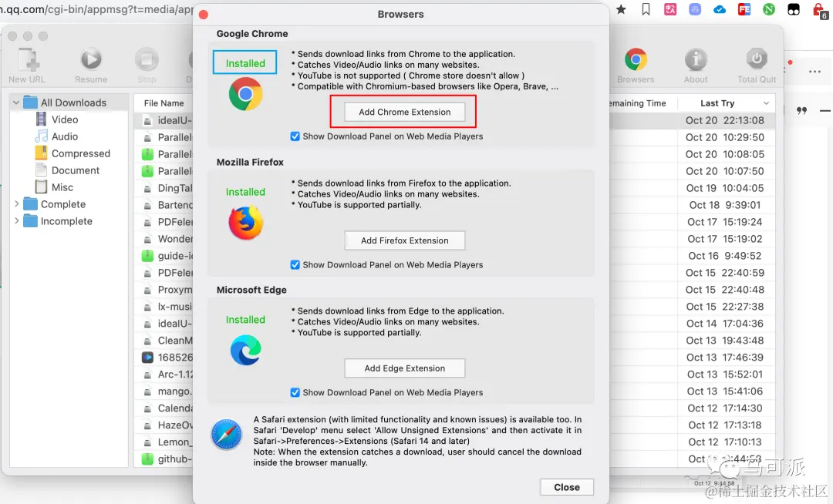This screenshot has height=504, width=833.
Task: Click the Total Quit power icon
Action: pos(757,59)
